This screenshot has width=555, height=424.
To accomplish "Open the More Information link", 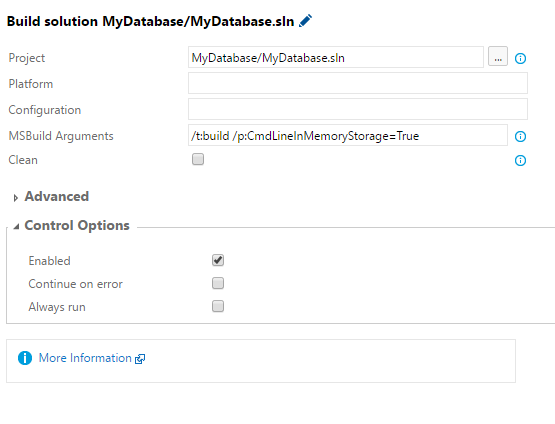I will click(85, 358).
